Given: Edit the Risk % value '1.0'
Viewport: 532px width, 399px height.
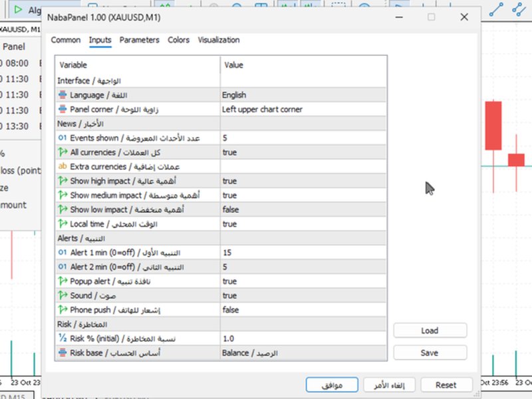Looking at the screenshot, I should click(x=303, y=338).
